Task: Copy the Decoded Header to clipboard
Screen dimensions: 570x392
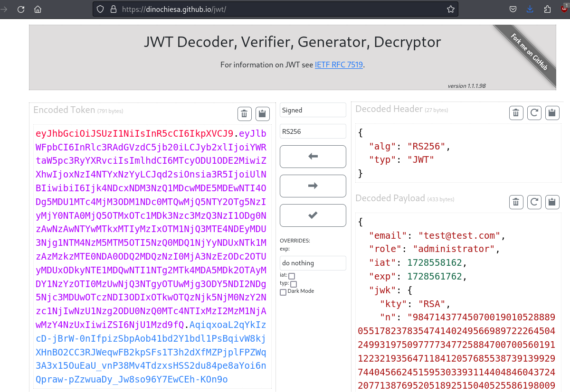Action: click(552, 112)
